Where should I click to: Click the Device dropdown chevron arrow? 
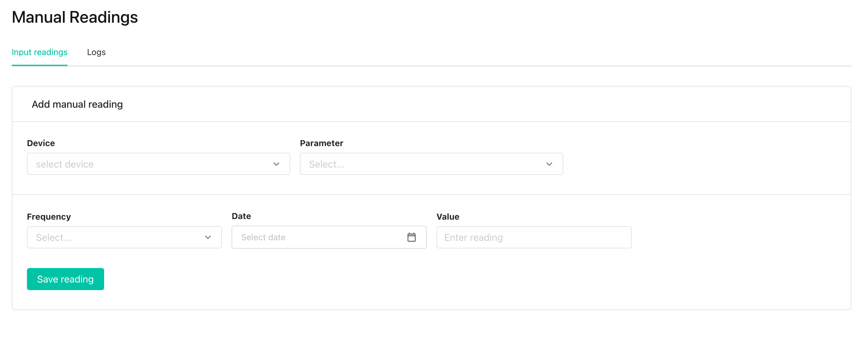[x=276, y=164]
